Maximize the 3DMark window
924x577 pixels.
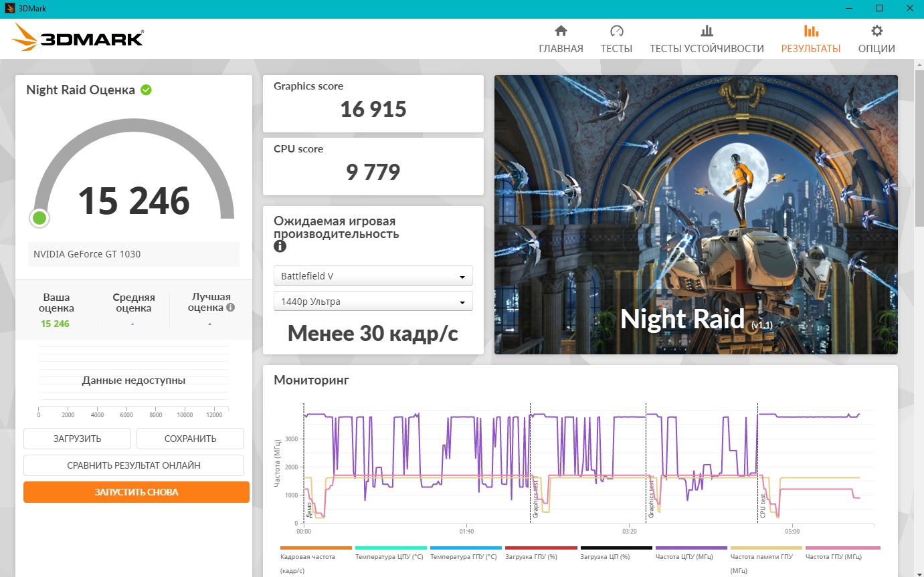point(879,8)
